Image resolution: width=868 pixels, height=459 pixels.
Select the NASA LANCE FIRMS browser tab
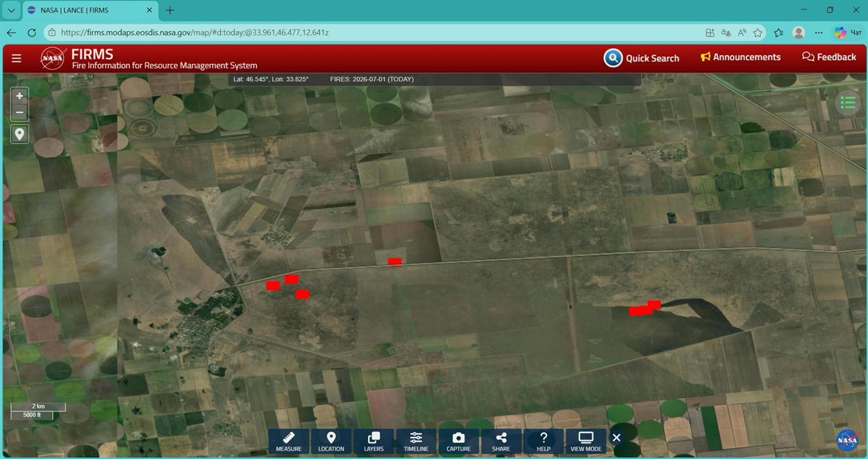(x=90, y=10)
